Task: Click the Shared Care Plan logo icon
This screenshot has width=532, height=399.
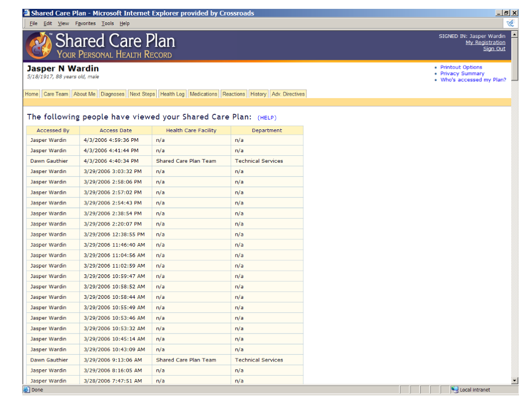Action: tap(39, 46)
